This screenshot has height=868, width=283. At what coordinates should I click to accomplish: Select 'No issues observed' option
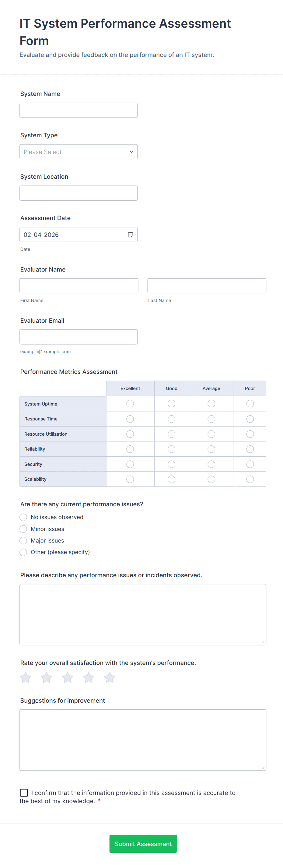pos(23,517)
